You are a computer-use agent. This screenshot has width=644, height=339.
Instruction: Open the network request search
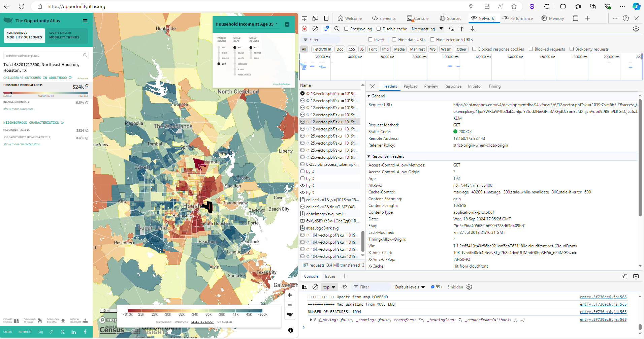coord(337,29)
